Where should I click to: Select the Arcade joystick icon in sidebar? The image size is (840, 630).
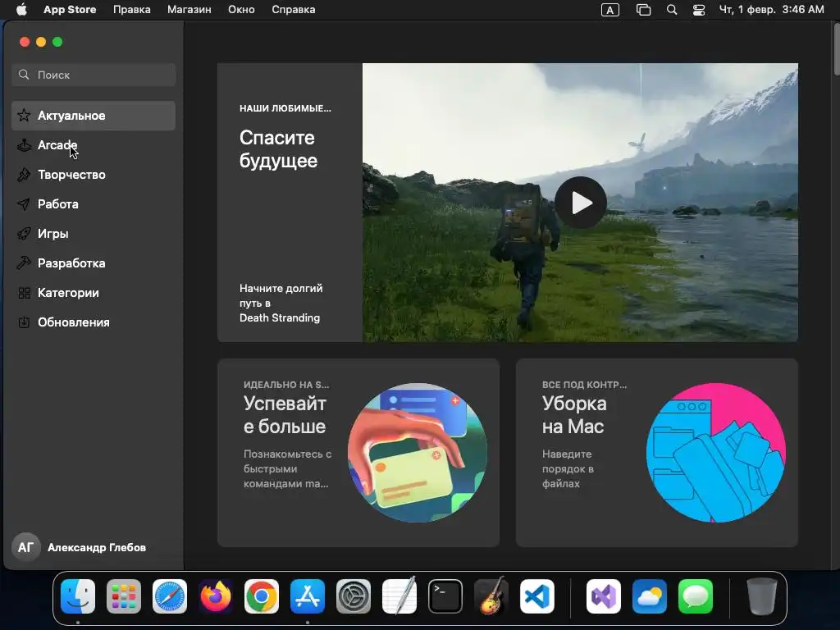coord(24,145)
